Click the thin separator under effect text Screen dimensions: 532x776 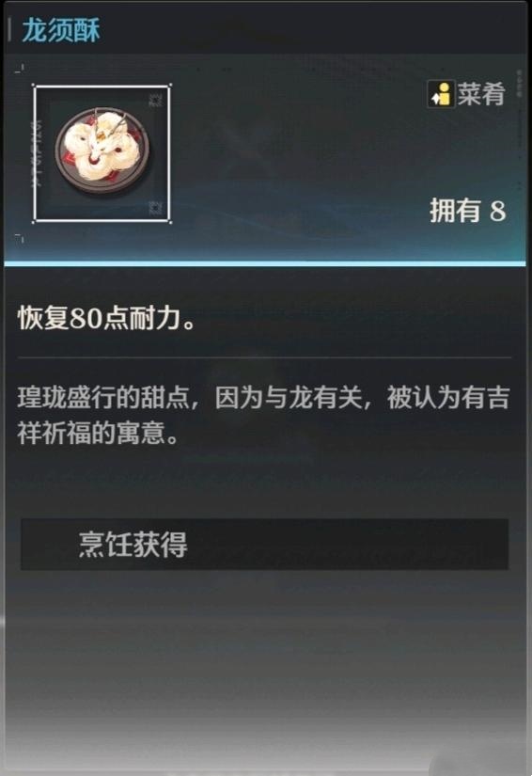point(264,356)
